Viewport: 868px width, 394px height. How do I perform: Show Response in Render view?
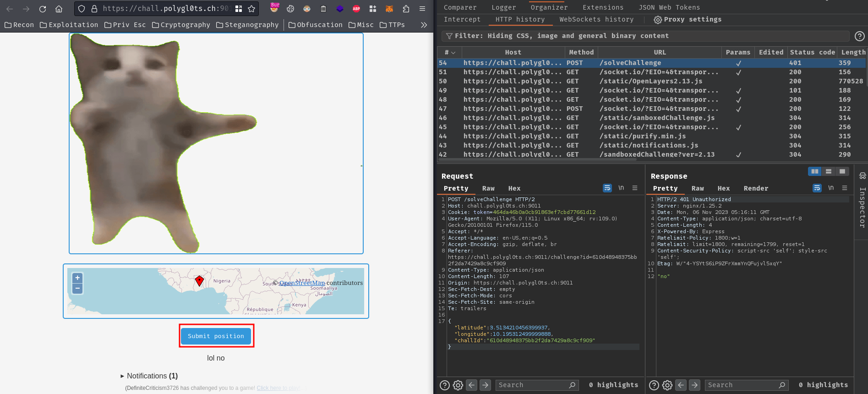click(x=756, y=188)
